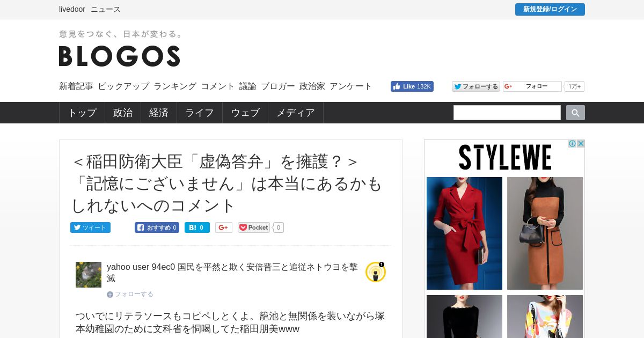The image size is (644, 338).
Task: Click the search magnifier button
Action: (575, 113)
